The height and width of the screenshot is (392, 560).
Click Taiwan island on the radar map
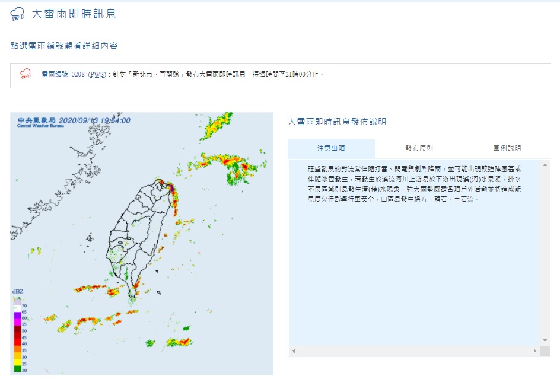coord(142,237)
